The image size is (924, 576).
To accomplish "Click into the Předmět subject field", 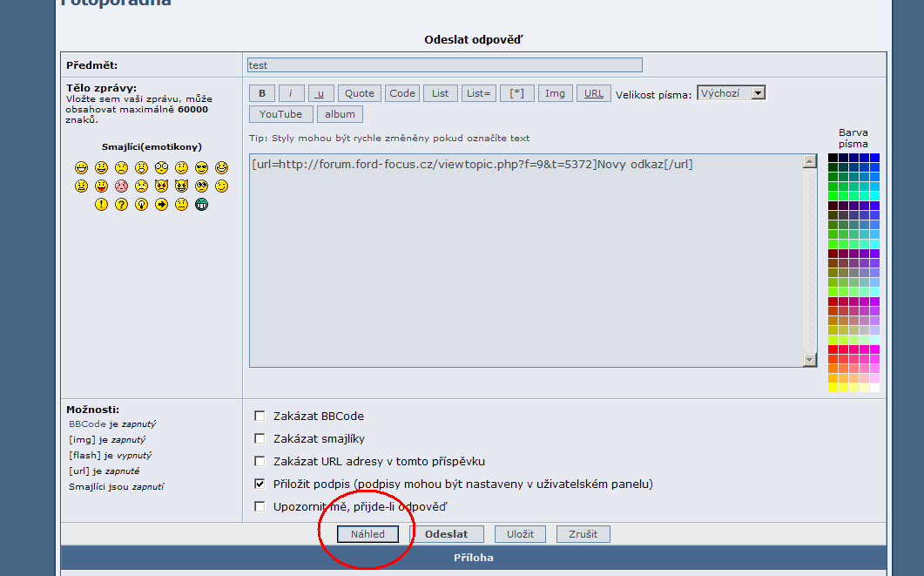I will [444, 65].
